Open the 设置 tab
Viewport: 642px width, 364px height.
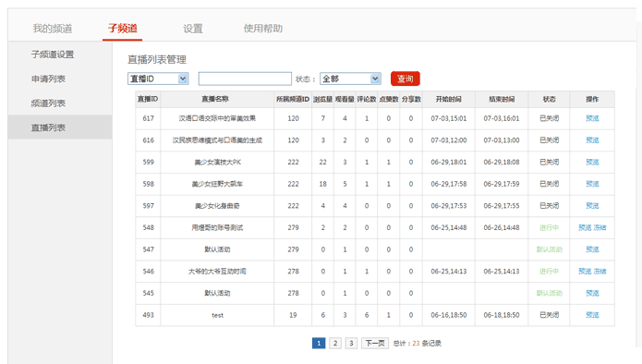[193, 29]
